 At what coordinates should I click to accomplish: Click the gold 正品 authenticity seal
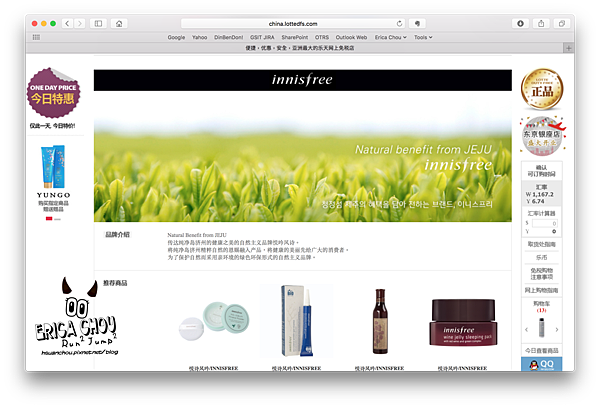click(x=542, y=89)
